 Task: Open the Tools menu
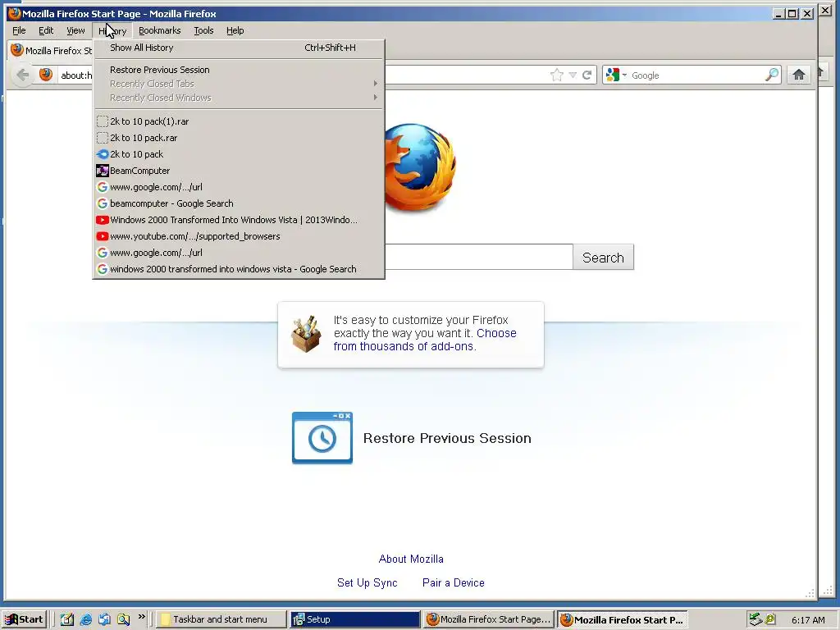click(x=203, y=30)
